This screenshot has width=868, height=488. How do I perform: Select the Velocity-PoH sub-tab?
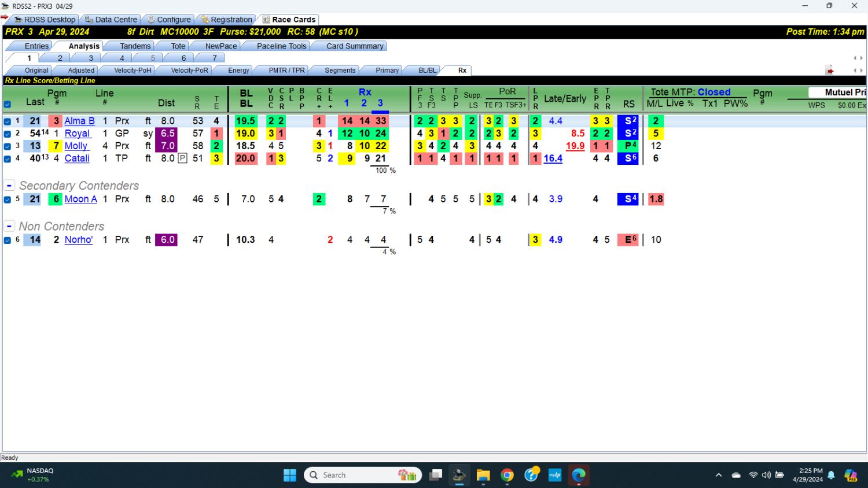click(133, 71)
